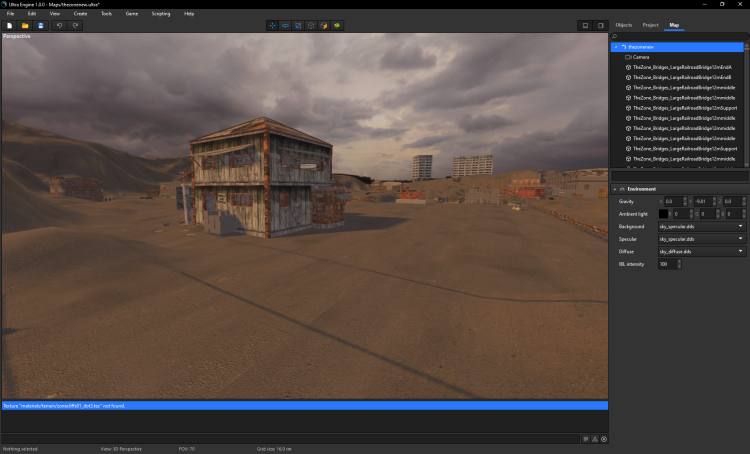Switch to the Project tab
The width and height of the screenshot is (750, 454).
[650, 25]
